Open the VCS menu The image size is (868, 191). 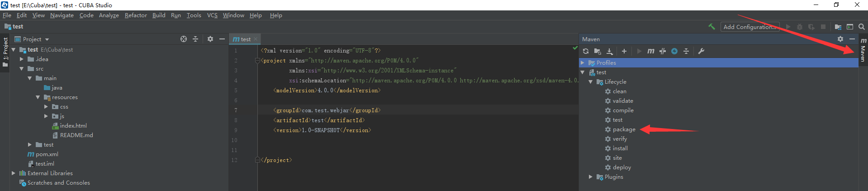[x=212, y=15]
